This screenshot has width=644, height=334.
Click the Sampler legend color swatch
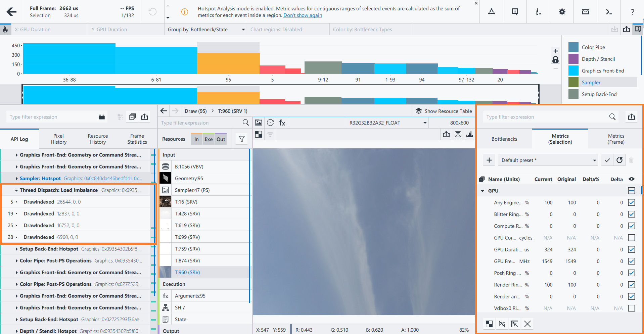[x=573, y=82]
